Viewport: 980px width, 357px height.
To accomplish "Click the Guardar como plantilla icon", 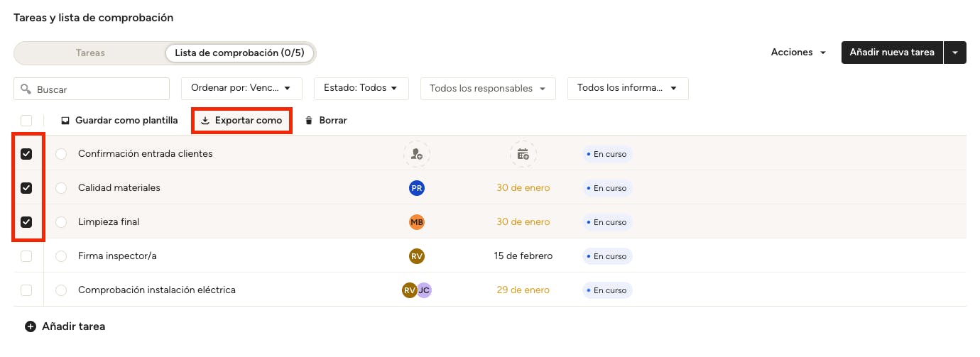I will [x=66, y=121].
